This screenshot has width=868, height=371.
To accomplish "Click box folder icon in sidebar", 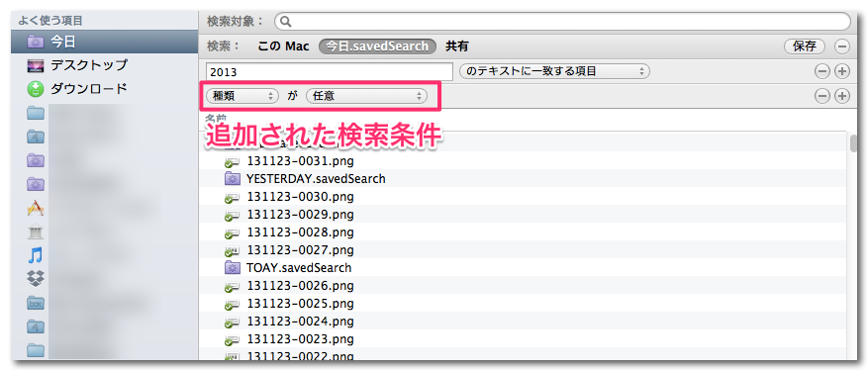I will click(36, 303).
